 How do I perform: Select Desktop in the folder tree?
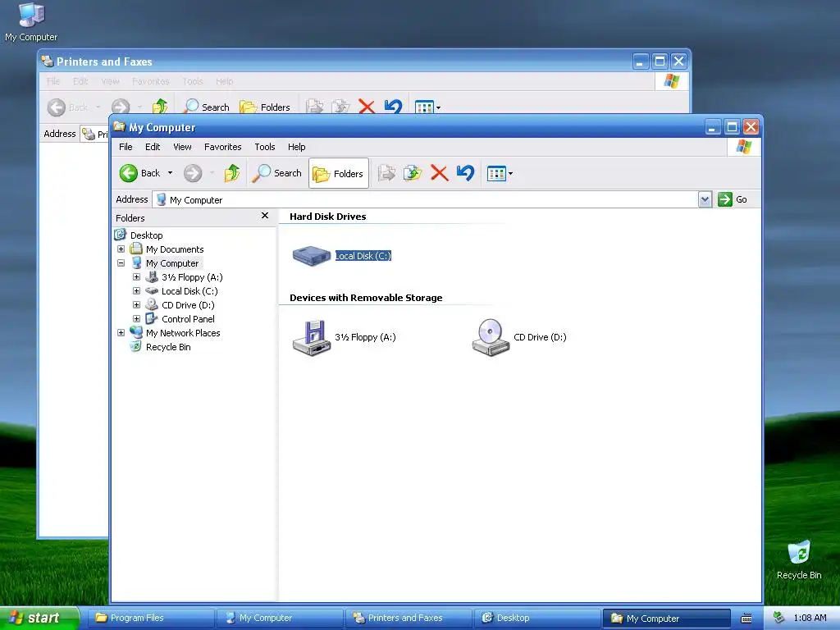click(x=146, y=235)
